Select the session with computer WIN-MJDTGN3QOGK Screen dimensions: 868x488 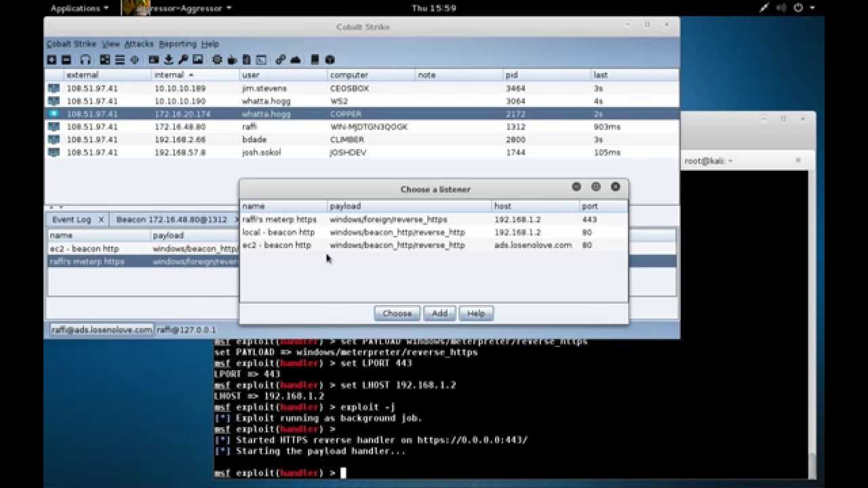pos(361,127)
